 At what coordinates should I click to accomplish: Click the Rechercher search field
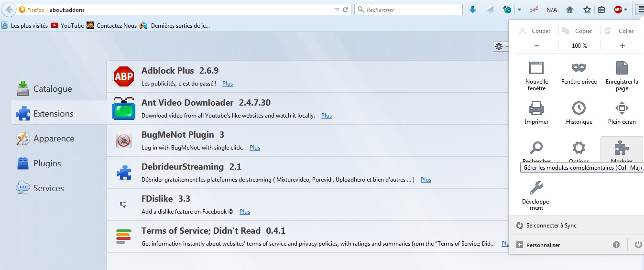coord(409,10)
